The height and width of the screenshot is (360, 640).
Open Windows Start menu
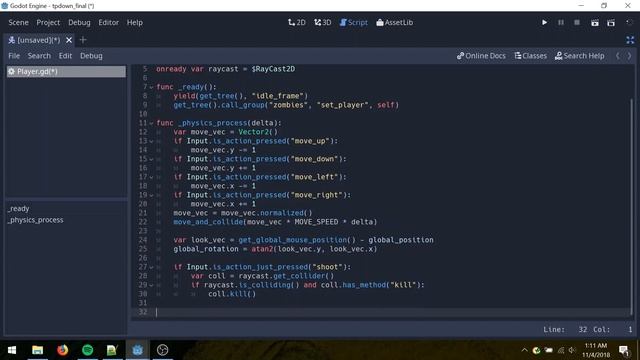[x=12, y=350]
